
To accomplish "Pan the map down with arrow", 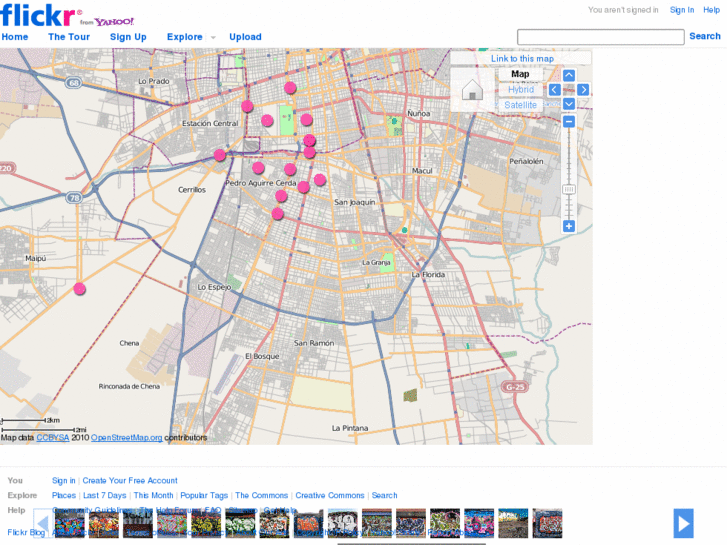I will [x=569, y=104].
